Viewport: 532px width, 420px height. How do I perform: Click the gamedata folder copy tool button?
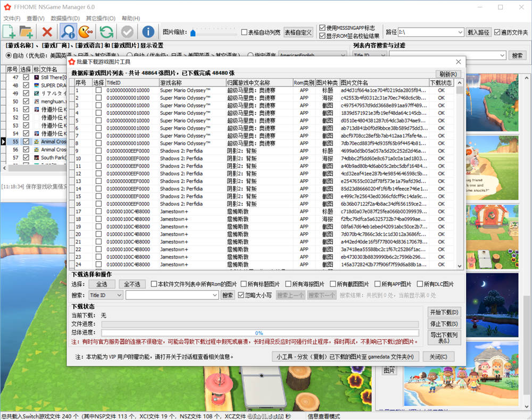tap(345, 357)
